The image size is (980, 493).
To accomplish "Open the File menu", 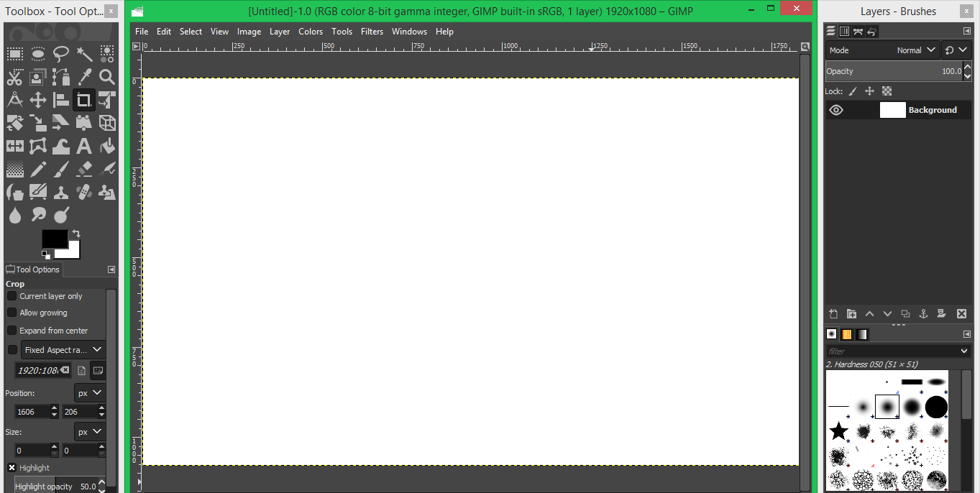I will click(x=142, y=32).
